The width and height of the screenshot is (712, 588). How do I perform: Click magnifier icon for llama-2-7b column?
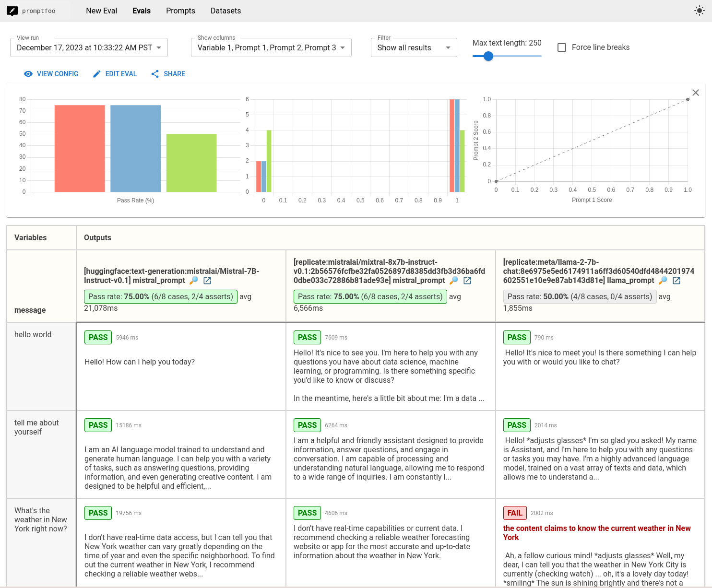pos(663,281)
